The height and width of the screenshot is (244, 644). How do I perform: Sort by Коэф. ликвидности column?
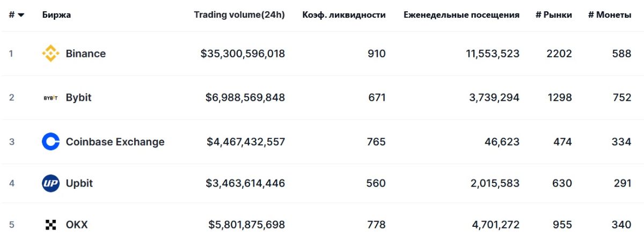[x=343, y=15]
